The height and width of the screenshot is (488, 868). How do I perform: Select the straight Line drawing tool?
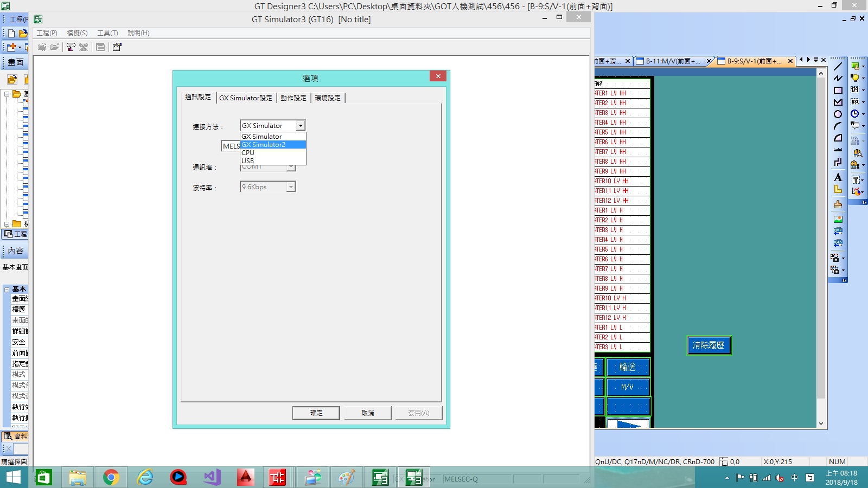click(838, 66)
